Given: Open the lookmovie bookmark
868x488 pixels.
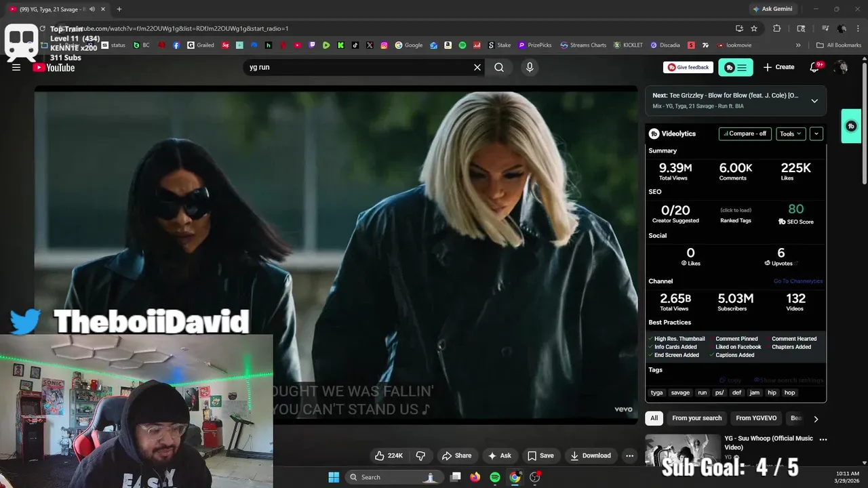Looking at the screenshot, I should click(734, 45).
